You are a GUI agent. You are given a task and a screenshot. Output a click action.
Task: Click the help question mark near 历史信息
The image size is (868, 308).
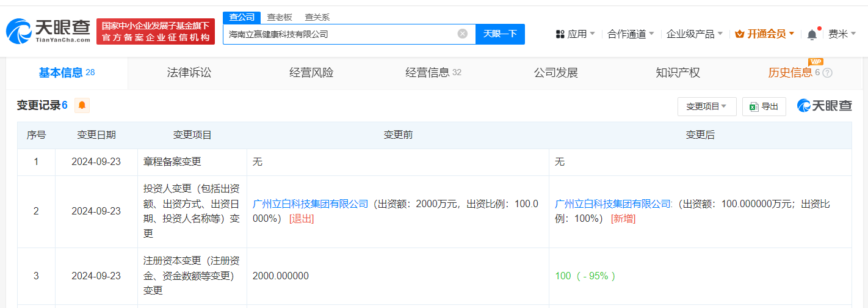tap(828, 73)
